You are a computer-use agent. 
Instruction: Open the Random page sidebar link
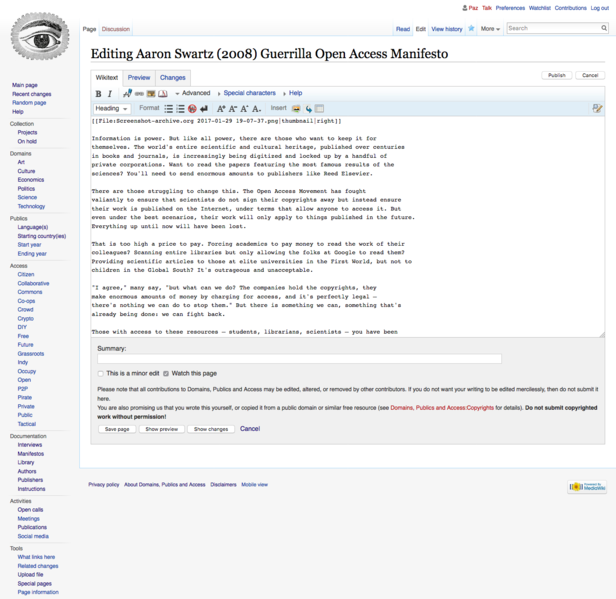(x=29, y=103)
